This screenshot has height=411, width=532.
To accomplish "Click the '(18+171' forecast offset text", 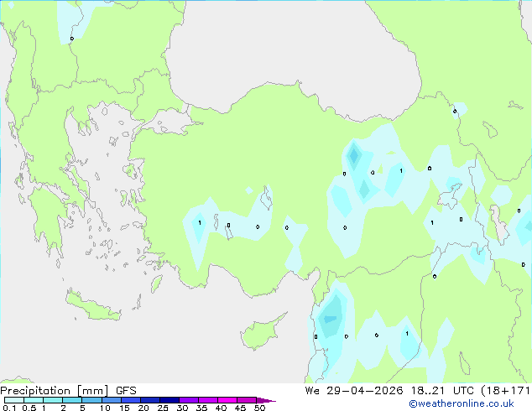I will [x=506, y=391].
